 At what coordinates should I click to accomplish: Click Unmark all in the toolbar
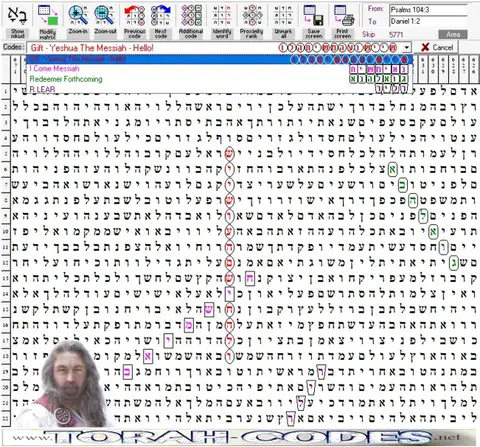pyautogui.click(x=283, y=22)
